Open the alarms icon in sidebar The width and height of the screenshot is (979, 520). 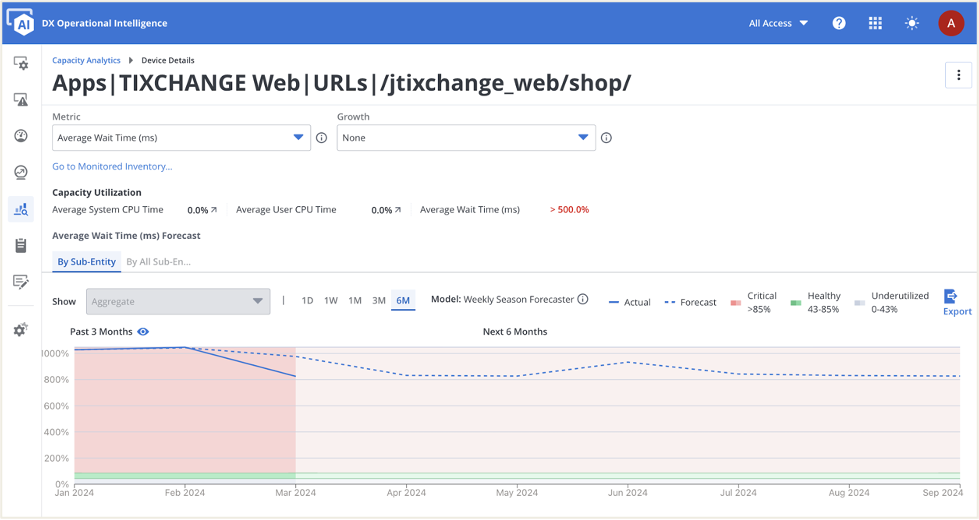pos(20,99)
